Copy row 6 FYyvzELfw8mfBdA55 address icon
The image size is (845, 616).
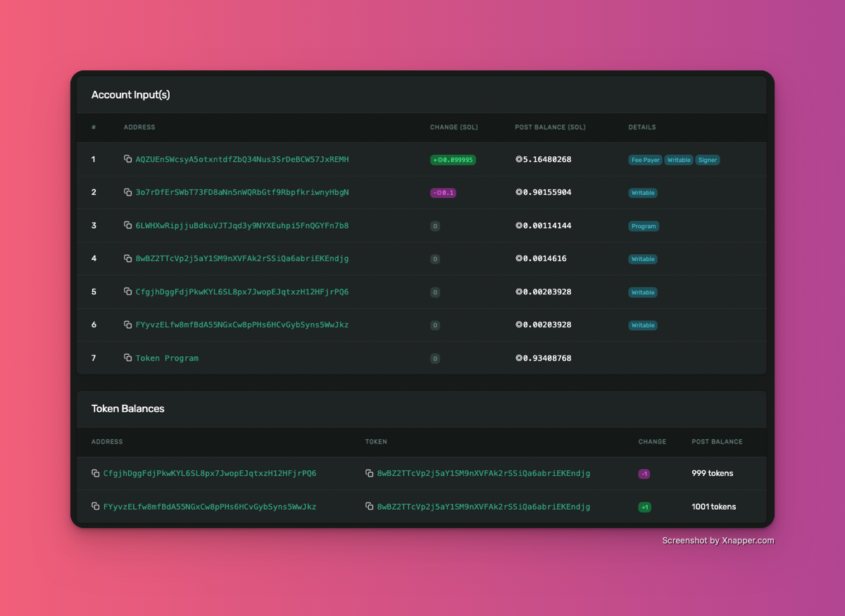click(x=127, y=325)
